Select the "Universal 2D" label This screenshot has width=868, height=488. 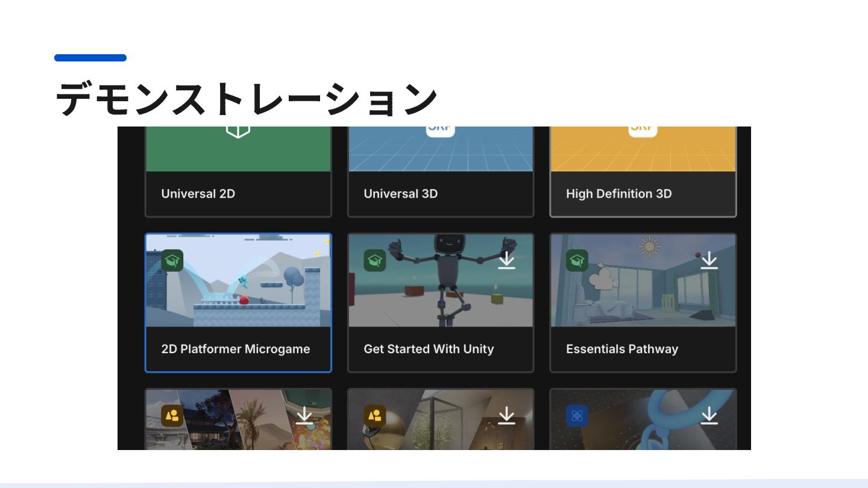198,194
